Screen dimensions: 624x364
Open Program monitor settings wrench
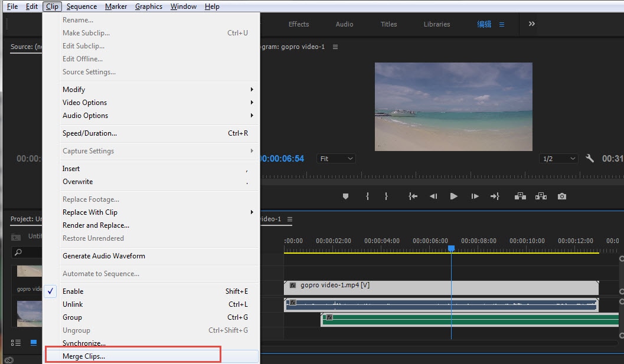click(x=589, y=159)
